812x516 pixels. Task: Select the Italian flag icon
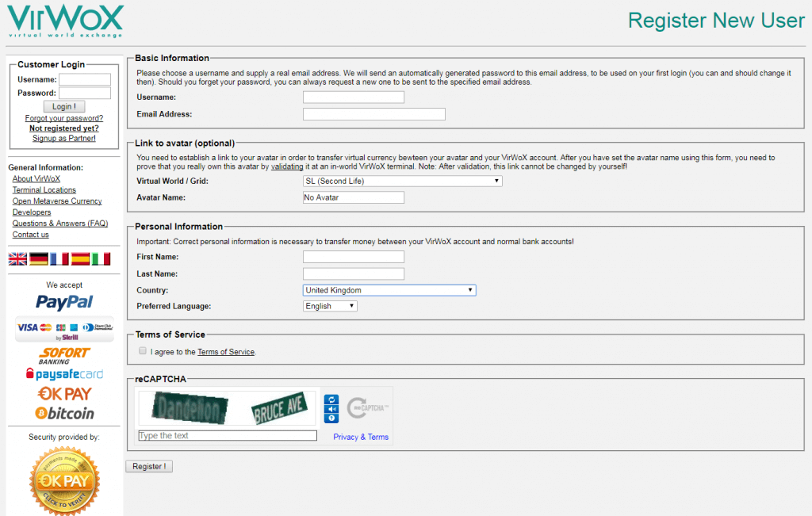click(101, 258)
